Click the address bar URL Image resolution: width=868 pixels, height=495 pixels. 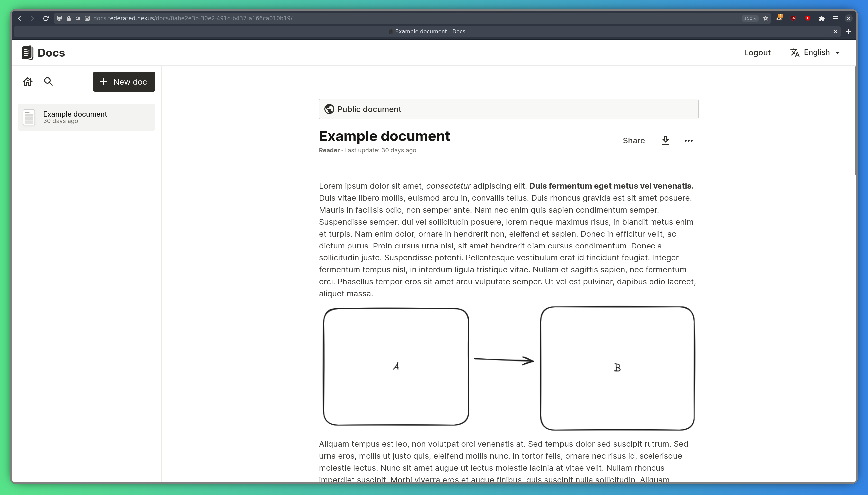point(193,18)
